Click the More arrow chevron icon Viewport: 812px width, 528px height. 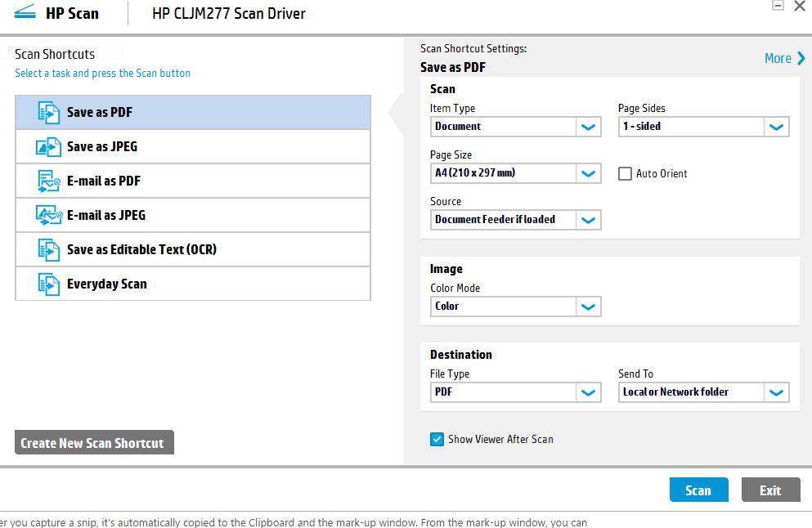point(801,58)
